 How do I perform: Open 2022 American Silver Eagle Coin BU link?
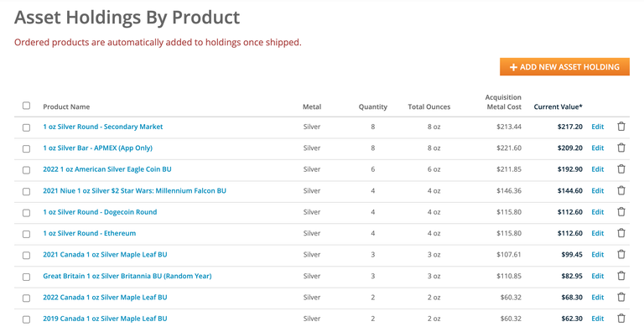106,169
